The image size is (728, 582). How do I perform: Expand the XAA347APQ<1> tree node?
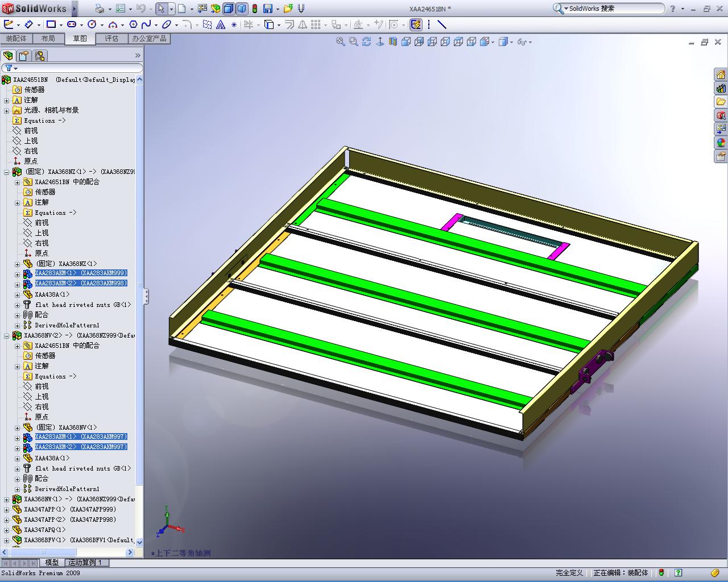click(x=7, y=530)
